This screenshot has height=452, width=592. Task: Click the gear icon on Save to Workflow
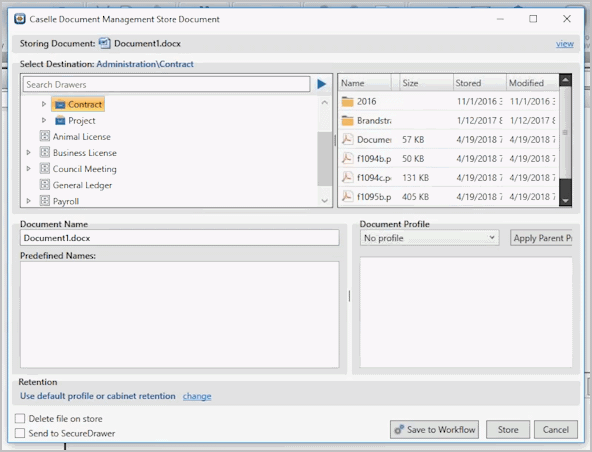399,430
